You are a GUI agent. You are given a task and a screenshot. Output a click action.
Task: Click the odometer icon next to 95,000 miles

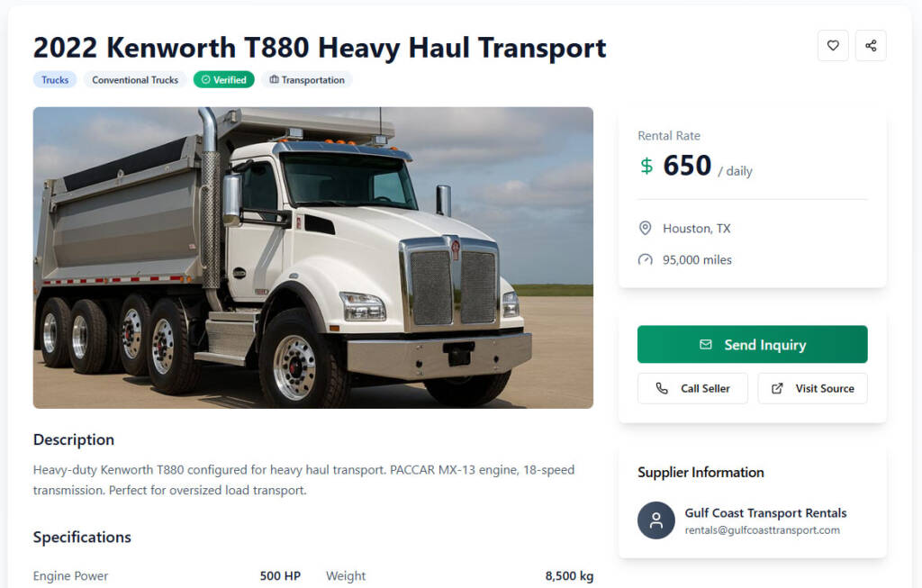point(645,260)
